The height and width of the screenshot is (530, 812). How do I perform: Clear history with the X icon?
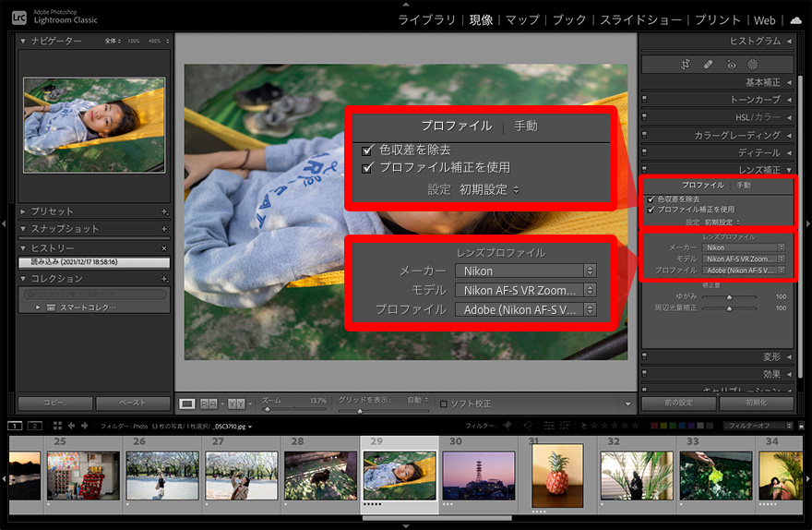pos(164,248)
